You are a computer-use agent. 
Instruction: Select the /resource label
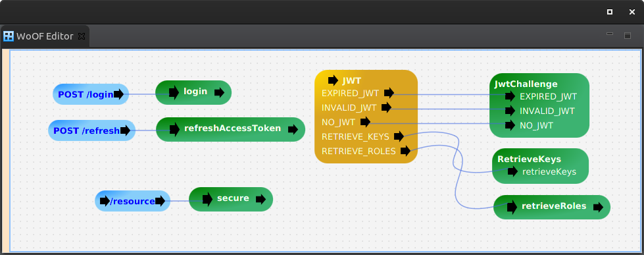133,201
